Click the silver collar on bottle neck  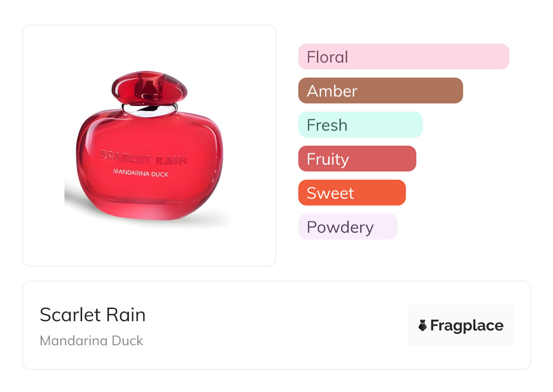coord(150,110)
